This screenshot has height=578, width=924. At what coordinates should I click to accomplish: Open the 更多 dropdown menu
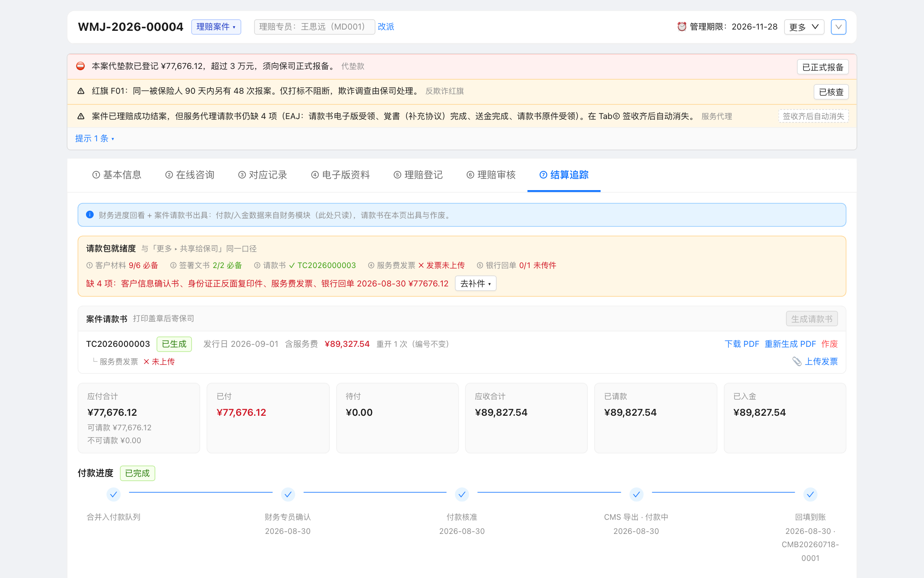804,27
